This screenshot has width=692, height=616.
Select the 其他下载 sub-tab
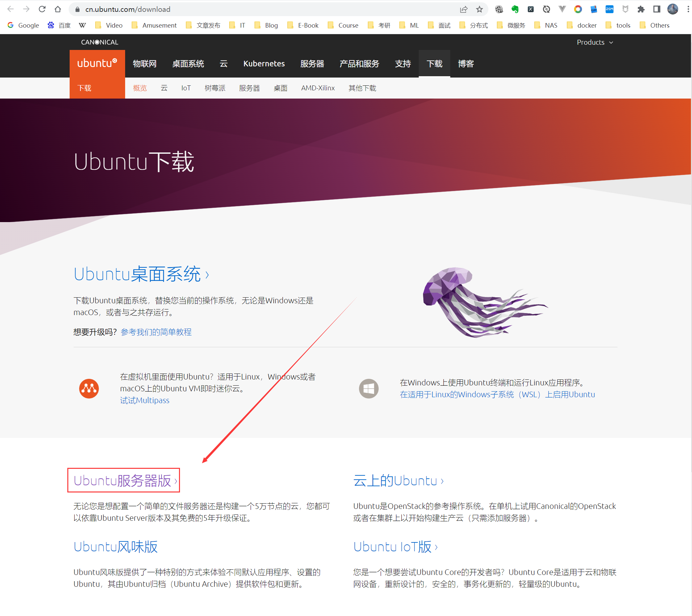[362, 88]
